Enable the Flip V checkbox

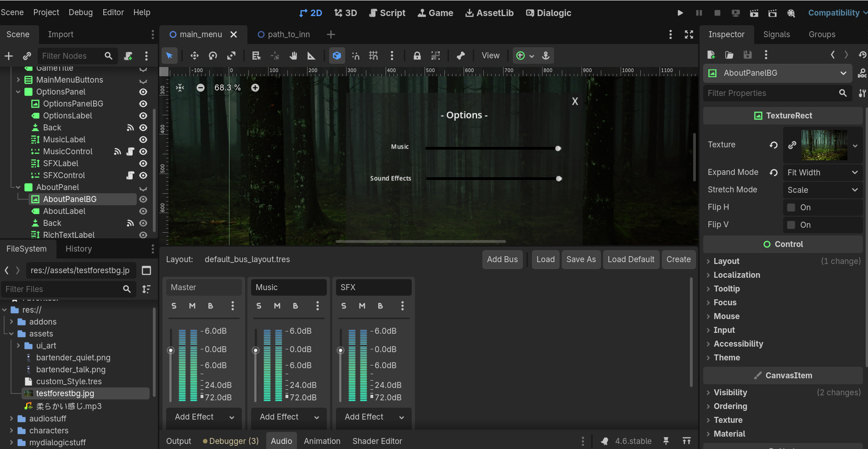coord(791,225)
